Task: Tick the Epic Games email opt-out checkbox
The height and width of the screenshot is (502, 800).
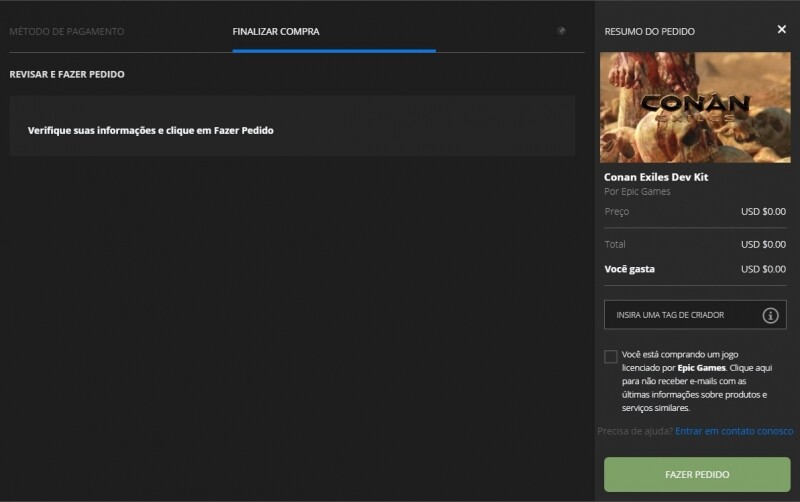Action: 611,357
